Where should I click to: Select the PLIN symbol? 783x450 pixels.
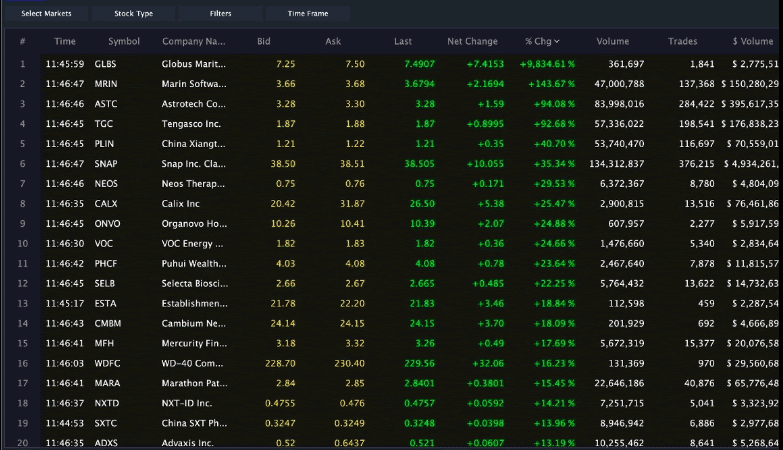[x=104, y=144]
